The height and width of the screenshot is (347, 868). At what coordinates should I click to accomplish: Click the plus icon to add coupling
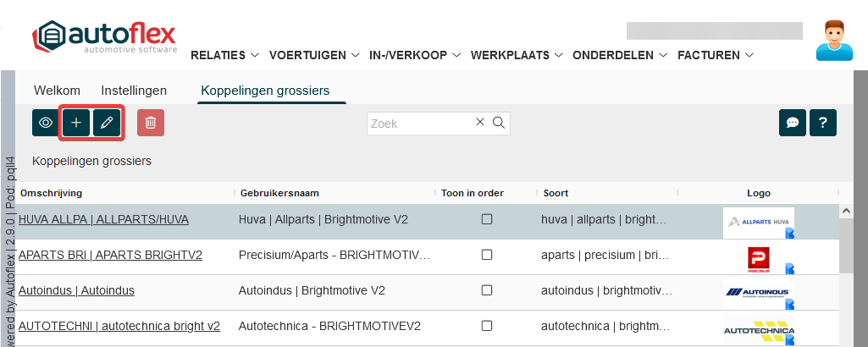(76, 123)
